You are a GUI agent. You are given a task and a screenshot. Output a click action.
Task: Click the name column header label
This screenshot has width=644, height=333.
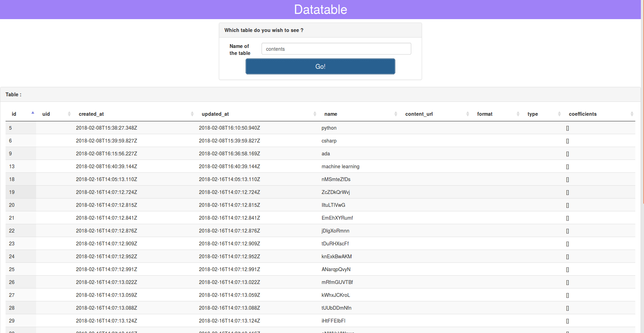tap(331, 114)
